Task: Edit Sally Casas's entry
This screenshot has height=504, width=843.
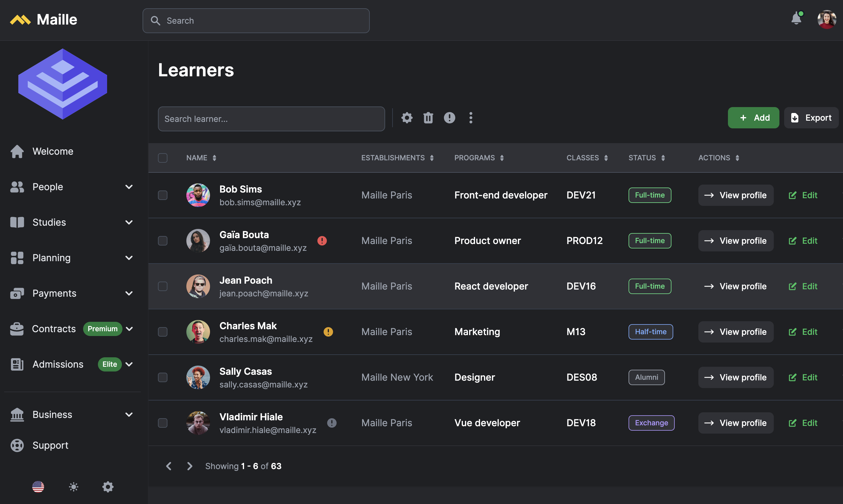Action: pyautogui.click(x=803, y=377)
